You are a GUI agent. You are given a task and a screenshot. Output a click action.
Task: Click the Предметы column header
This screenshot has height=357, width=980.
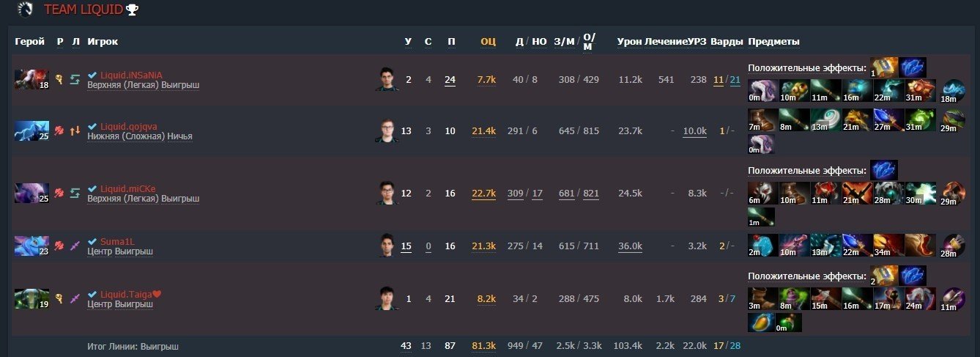(773, 42)
